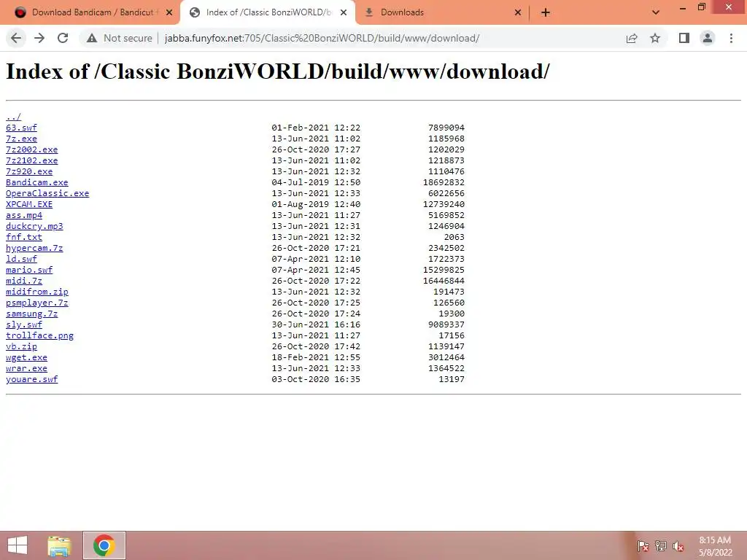Reload the current page

[63, 38]
